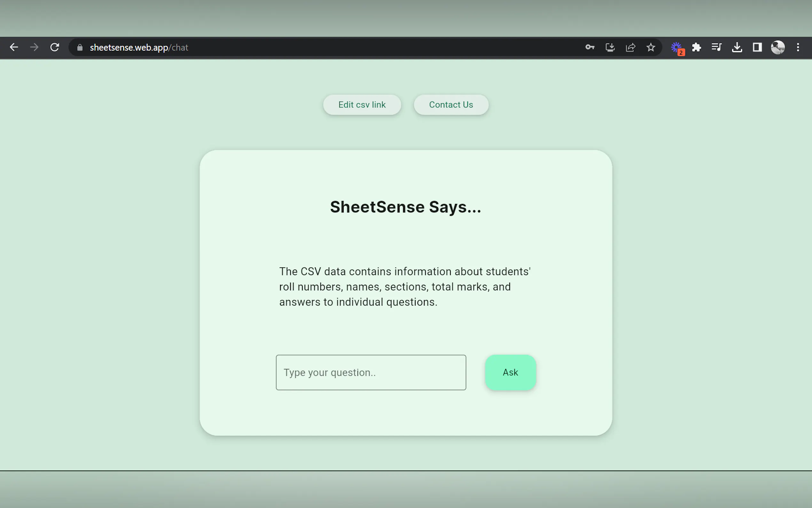
Task: Toggle the browser side panel
Action: [757, 47]
